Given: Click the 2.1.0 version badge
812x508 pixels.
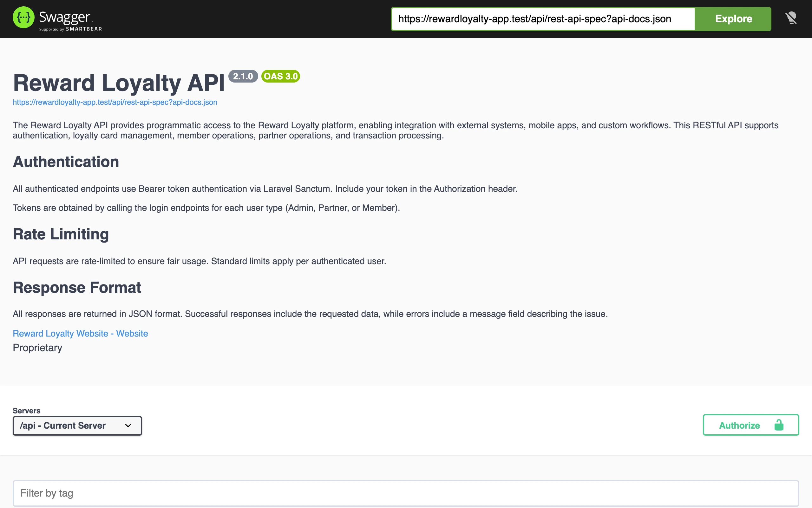Looking at the screenshot, I should tap(243, 76).
